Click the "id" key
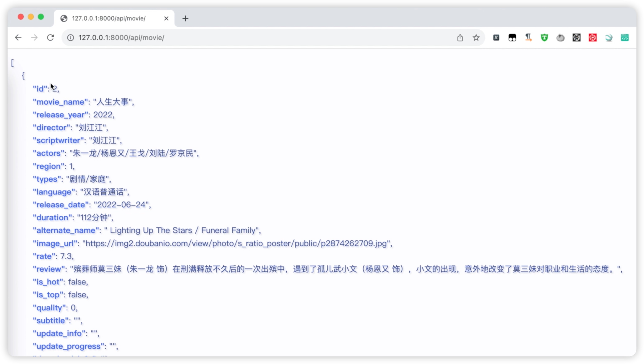 click(40, 89)
